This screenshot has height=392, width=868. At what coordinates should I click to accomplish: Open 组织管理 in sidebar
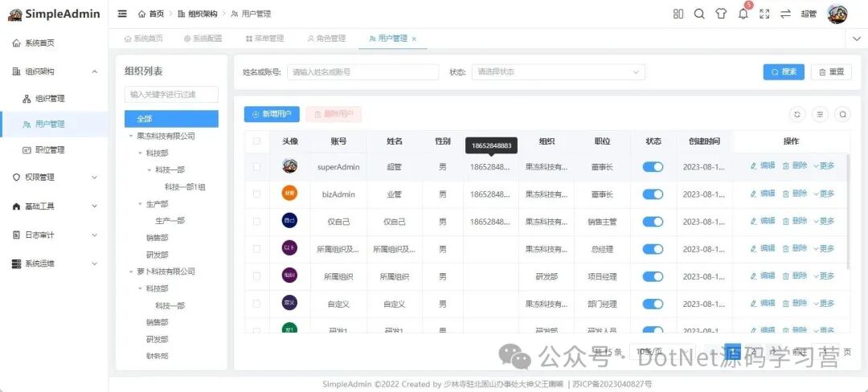[54, 99]
